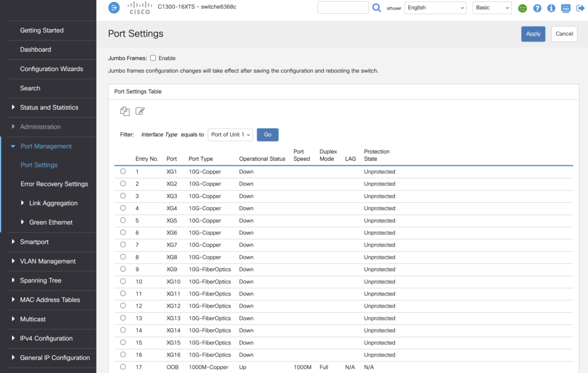
Task: Click the Go filter button
Action: (x=268, y=135)
